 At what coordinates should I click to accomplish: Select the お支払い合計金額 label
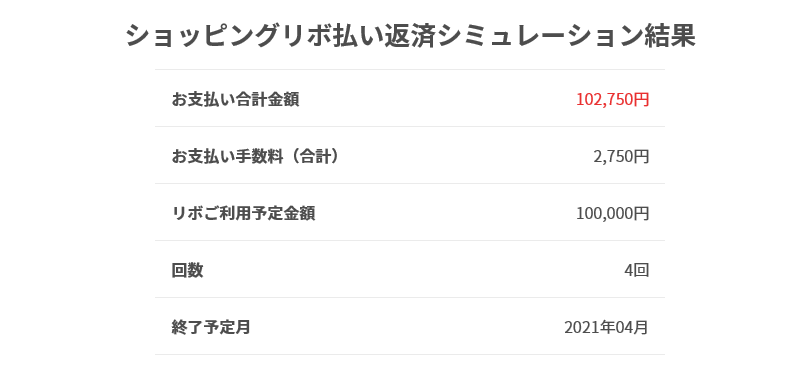coord(235,99)
